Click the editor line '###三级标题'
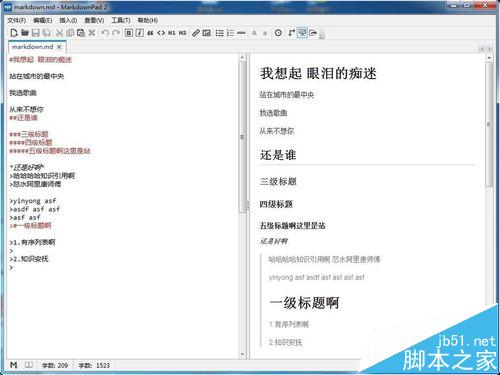500x375 pixels. click(x=29, y=134)
